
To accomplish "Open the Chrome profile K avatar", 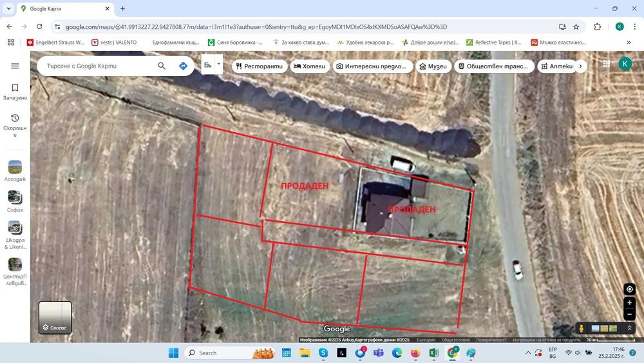I will tap(620, 26).
